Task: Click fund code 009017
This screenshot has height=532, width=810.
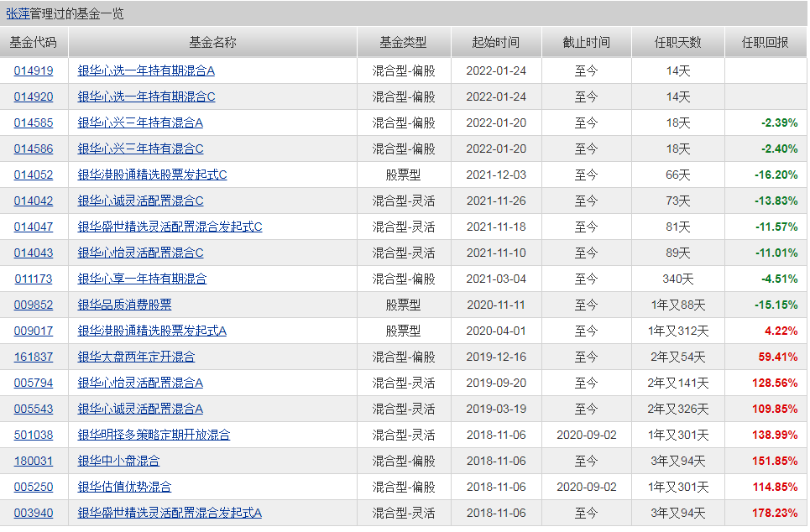Action: [34, 331]
